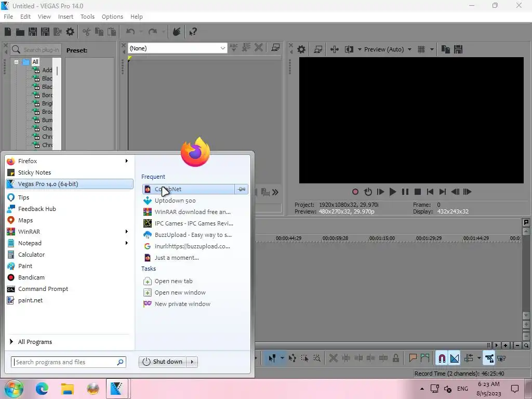Toggle external monitor preview icon in preview toolbar
Image resolution: width=532 pixels, height=399 pixels.
(x=318, y=49)
